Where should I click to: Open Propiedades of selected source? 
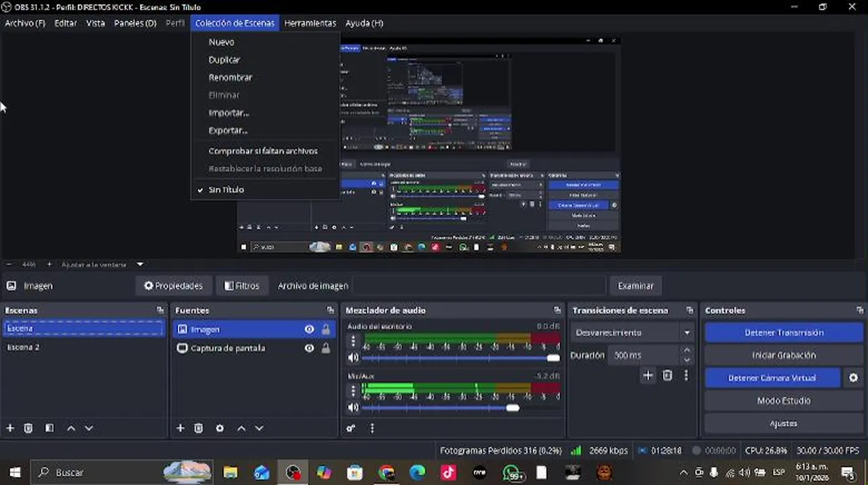pos(173,286)
